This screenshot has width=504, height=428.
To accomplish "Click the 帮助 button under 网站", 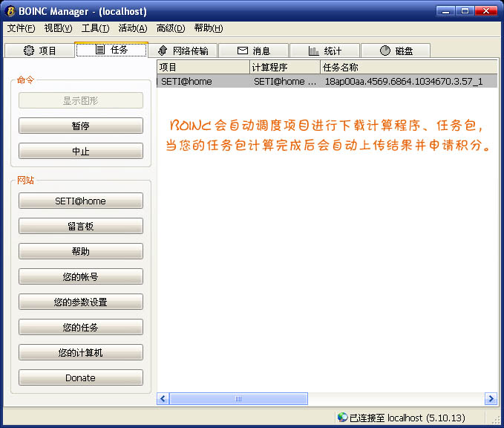I will (x=81, y=251).
